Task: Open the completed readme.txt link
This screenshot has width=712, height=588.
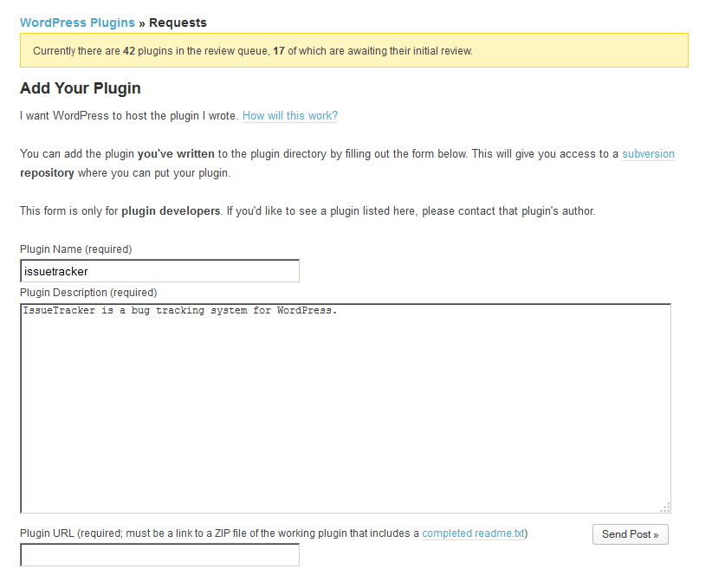Action: pyautogui.click(x=474, y=533)
